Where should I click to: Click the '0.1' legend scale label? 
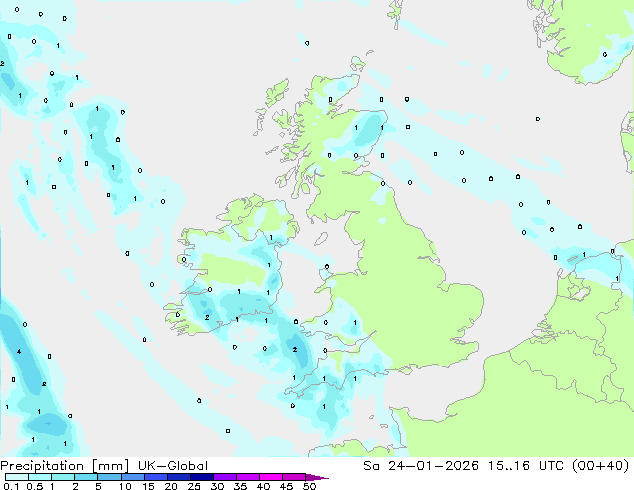pyautogui.click(x=11, y=486)
